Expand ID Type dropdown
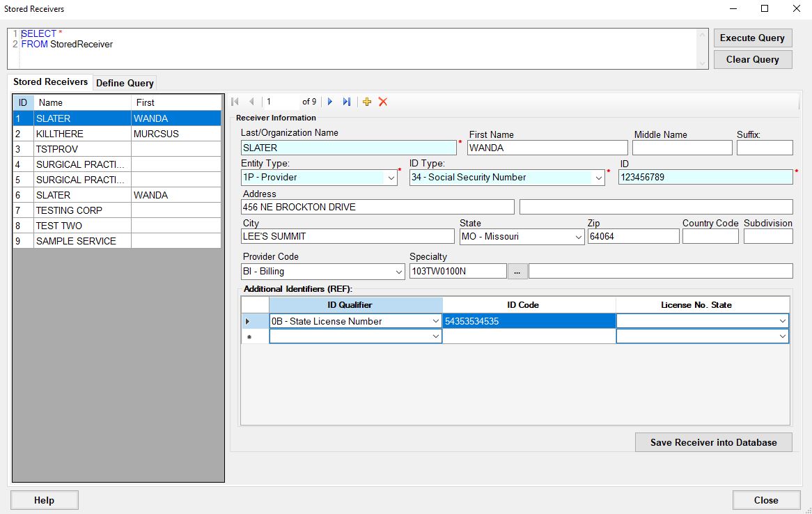Viewport: 812px width, 514px height. (598, 178)
